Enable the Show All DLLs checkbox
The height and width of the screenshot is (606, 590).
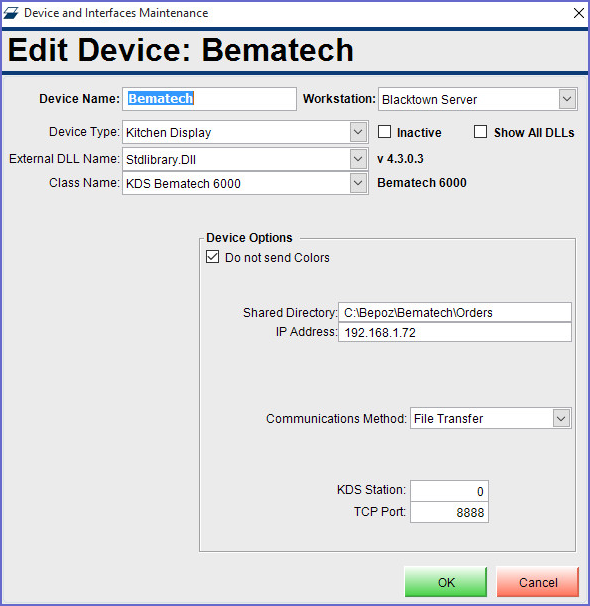tap(480, 132)
